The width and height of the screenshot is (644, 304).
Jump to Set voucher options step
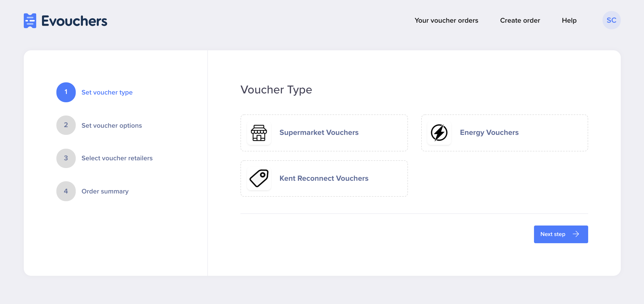pos(112,125)
